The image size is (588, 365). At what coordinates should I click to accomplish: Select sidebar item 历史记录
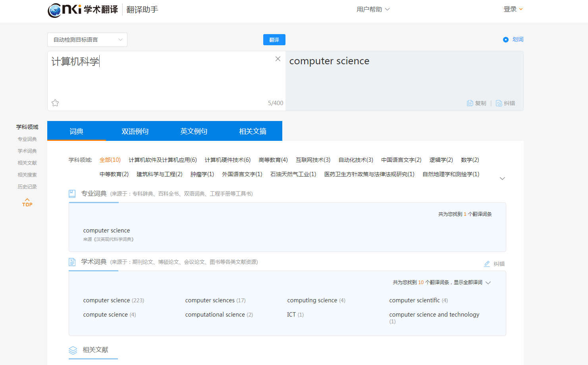pyautogui.click(x=27, y=187)
